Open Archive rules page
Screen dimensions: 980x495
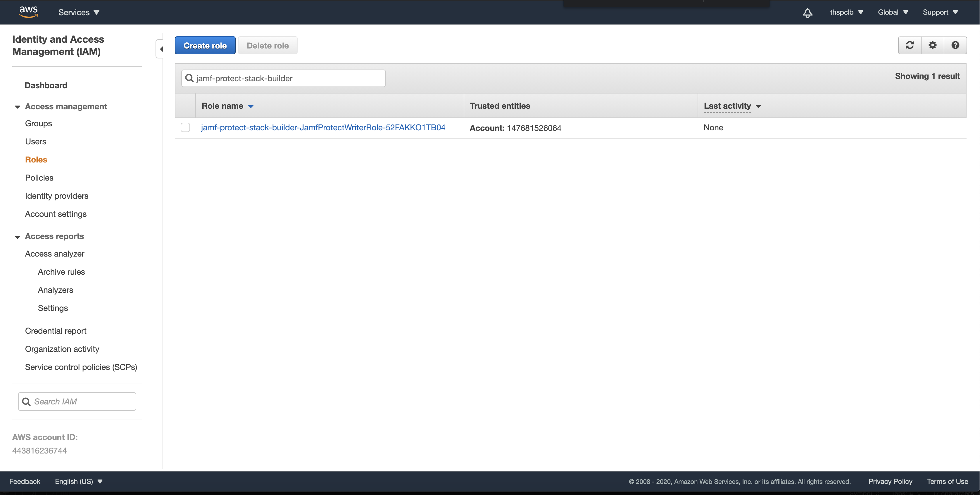click(61, 272)
